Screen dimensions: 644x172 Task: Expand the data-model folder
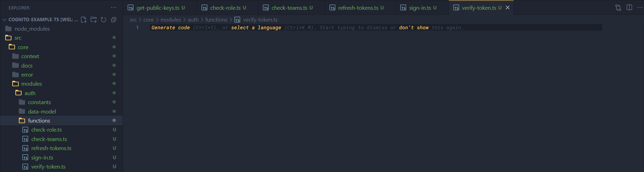click(x=61, y=111)
